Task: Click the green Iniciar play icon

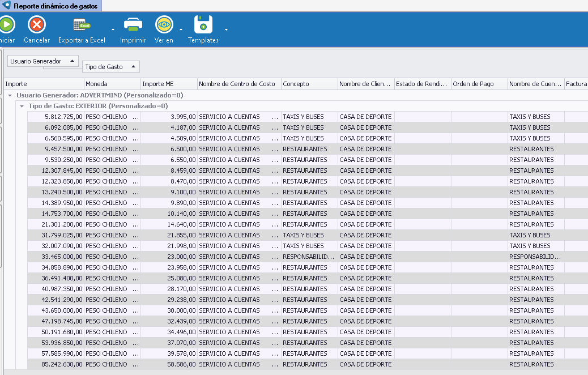Action: pyautogui.click(x=6, y=25)
